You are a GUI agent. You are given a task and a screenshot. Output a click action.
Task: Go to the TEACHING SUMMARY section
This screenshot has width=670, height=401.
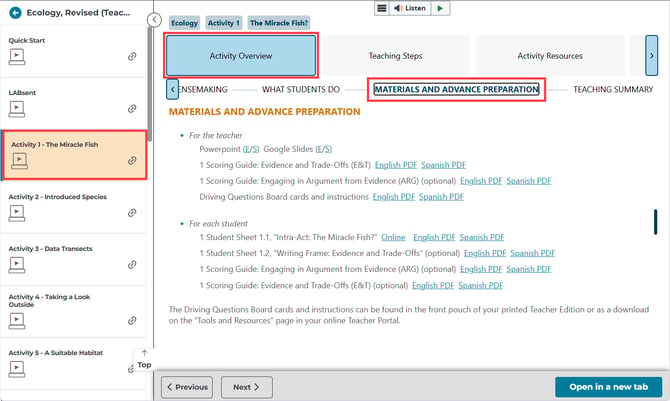point(613,89)
